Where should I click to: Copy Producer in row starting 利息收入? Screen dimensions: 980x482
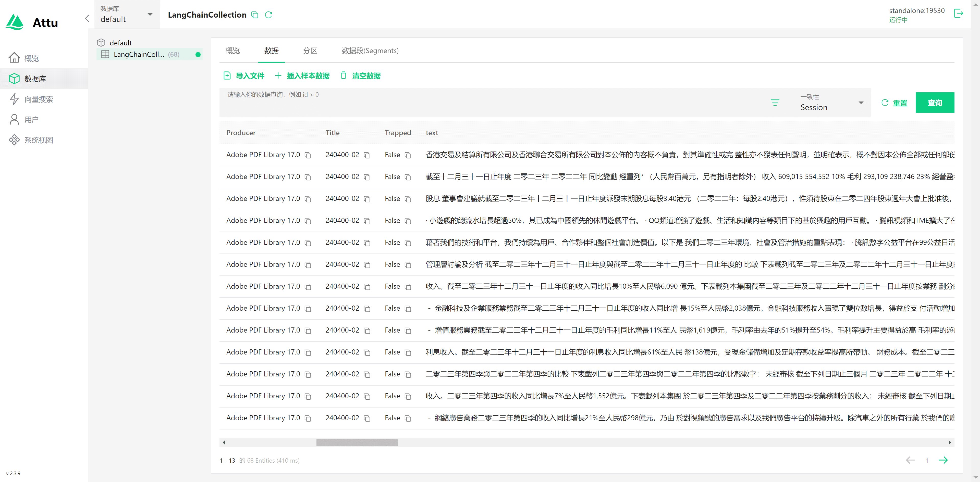click(x=308, y=352)
